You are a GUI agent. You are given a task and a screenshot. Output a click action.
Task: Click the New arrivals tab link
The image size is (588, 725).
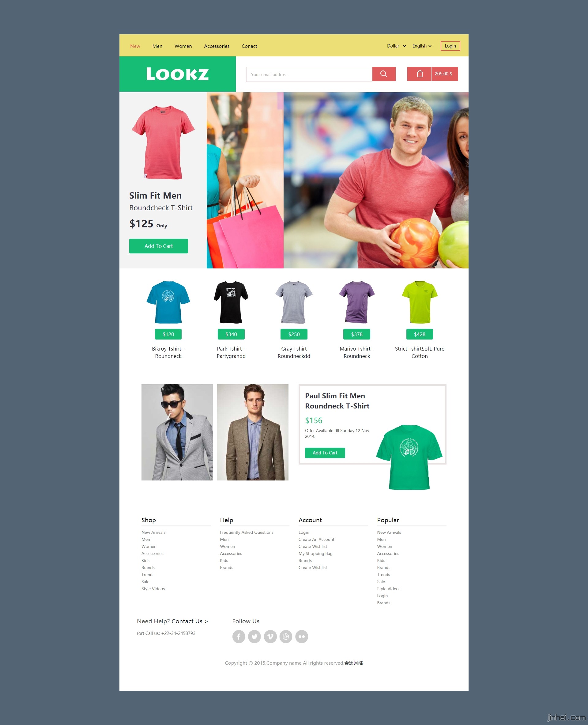tap(135, 46)
